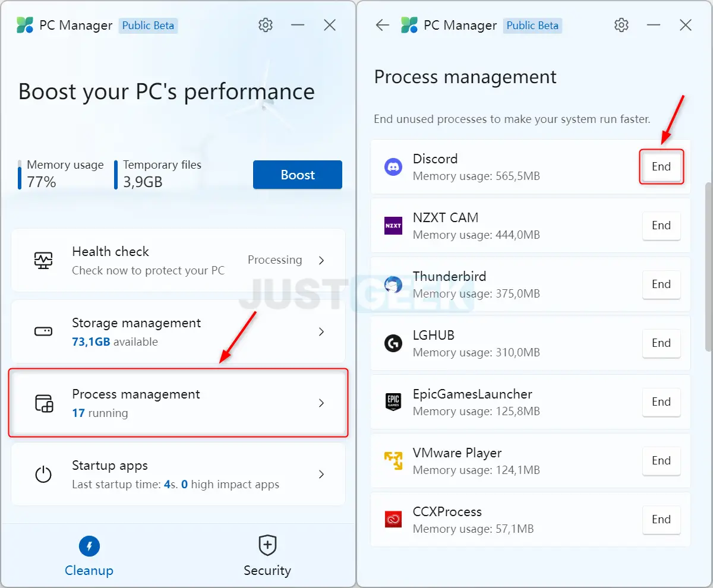Viewport: 713px width, 588px height.
Task: Click the Processing status text
Action: 275,260
